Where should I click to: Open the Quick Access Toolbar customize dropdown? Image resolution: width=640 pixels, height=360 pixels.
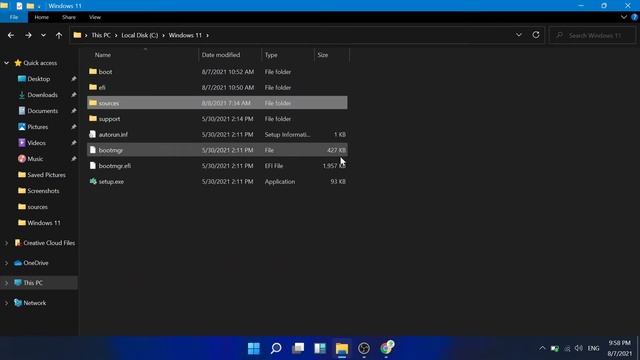pyautogui.click(x=39, y=6)
